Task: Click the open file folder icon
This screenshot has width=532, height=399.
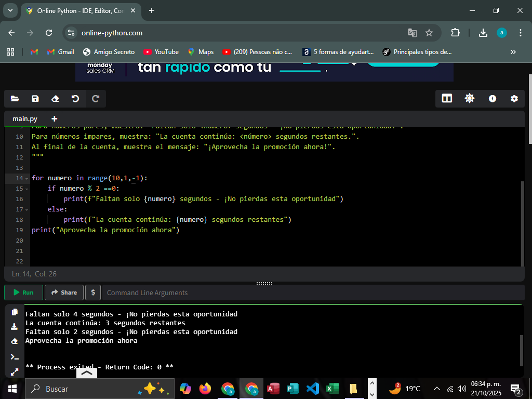Action: click(15, 99)
